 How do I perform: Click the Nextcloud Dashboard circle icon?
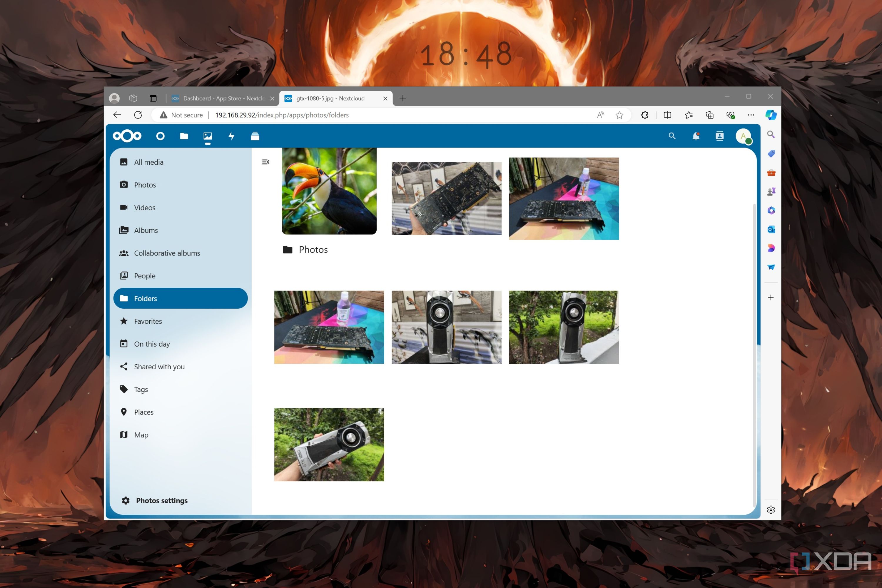click(x=160, y=136)
